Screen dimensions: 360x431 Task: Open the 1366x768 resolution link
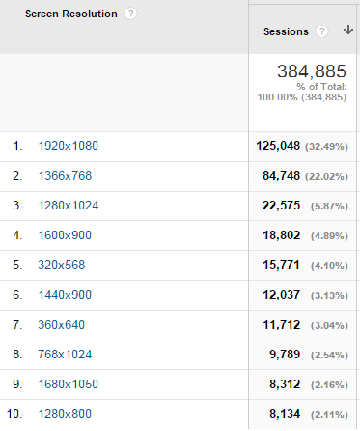65,176
